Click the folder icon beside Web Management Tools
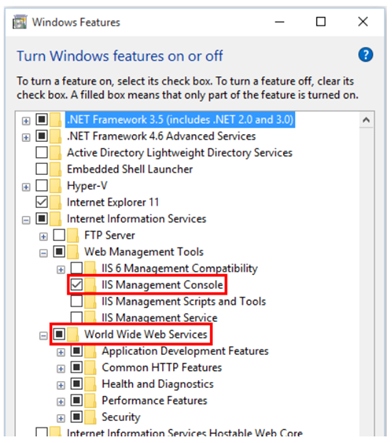Viewport: 392px width, 443px height. pos(73,252)
